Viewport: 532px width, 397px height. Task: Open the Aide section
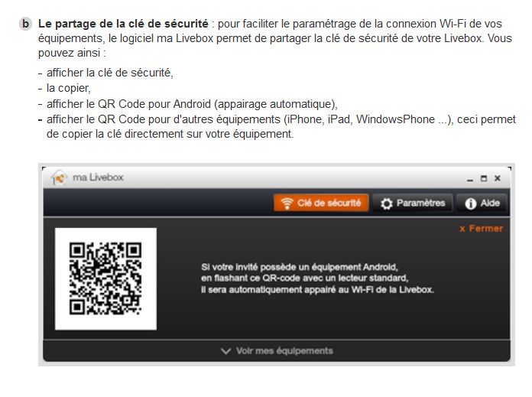482,203
